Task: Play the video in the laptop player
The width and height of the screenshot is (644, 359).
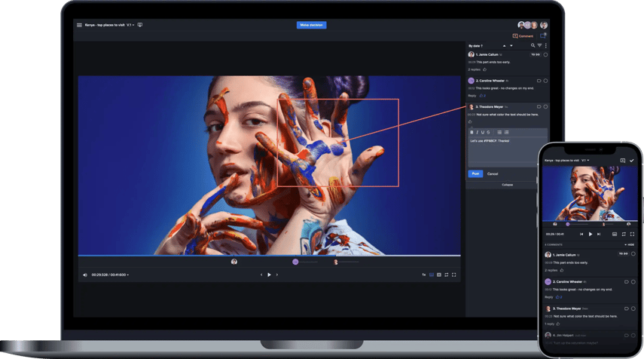Action: 269,275
